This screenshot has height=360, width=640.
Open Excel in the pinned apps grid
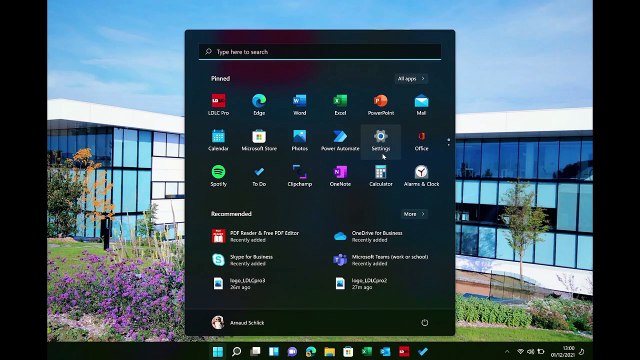[x=340, y=104]
